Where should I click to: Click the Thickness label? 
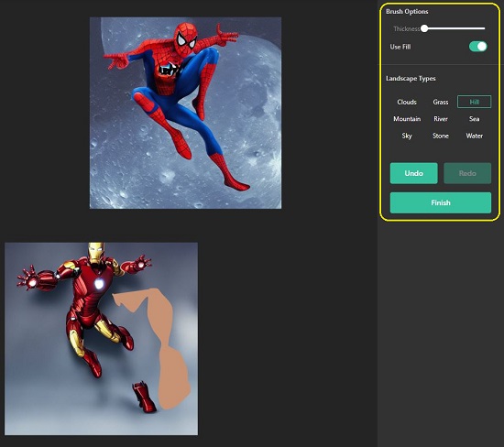pos(406,29)
